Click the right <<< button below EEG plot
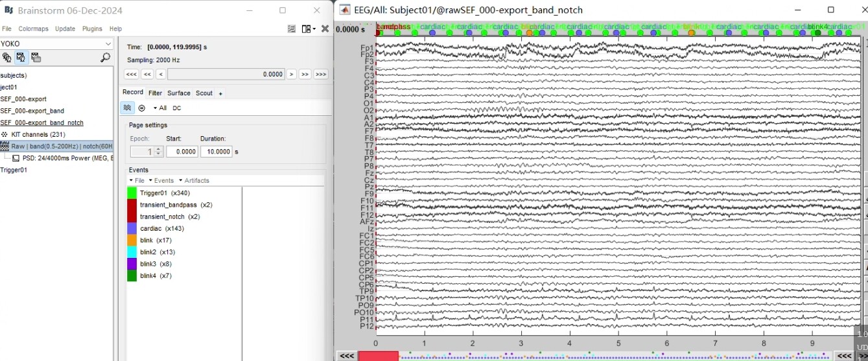868x361 pixels. tap(845, 356)
